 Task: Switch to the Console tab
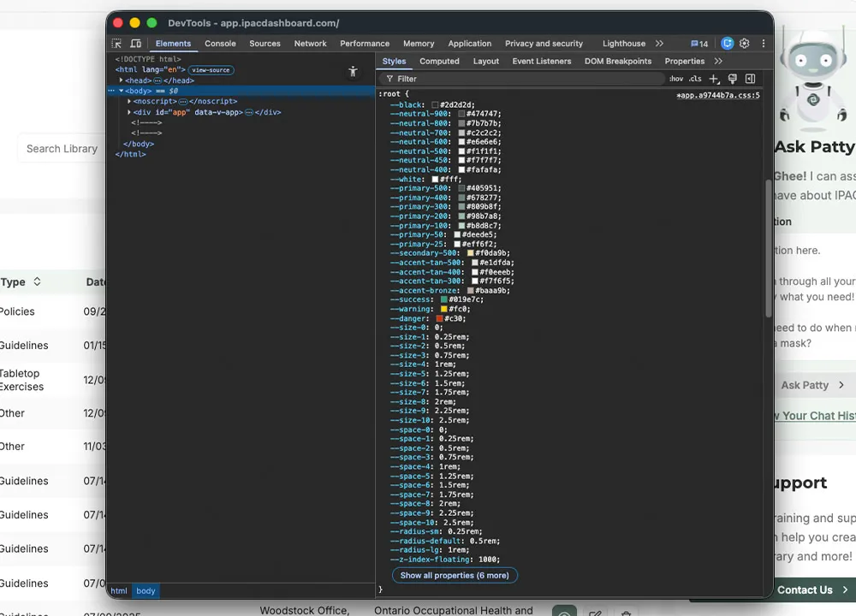click(x=220, y=44)
